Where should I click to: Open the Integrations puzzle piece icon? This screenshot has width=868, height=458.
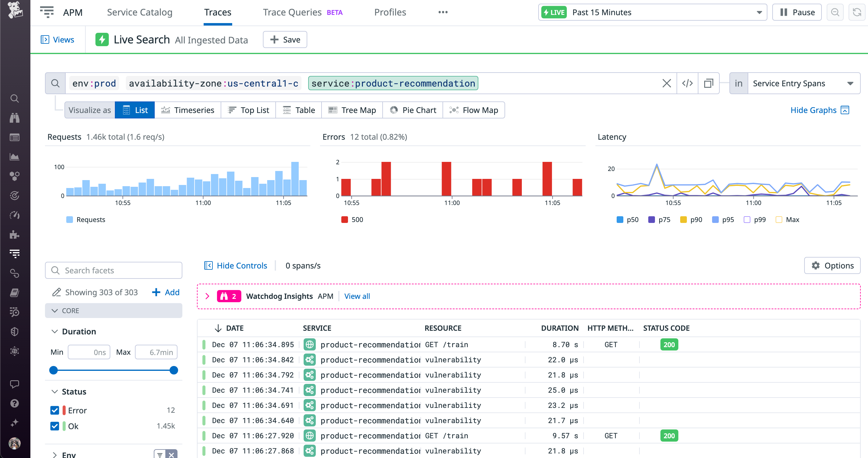(x=15, y=235)
